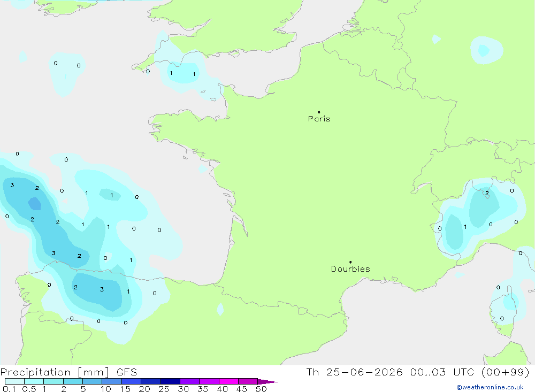This screenshot has height=392, width=535.
Task: Select the 20 mm dark blue legend swatch
Action: click(x=150, y=381)
